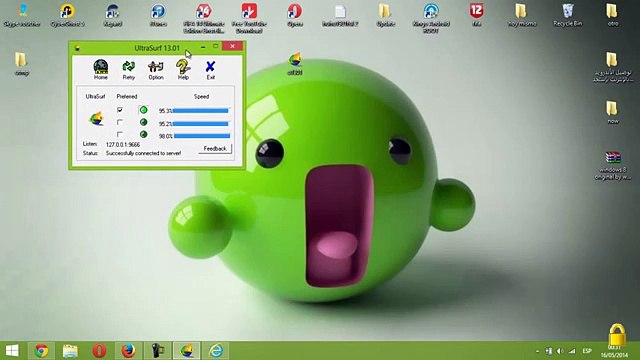
Task: Select the UltraSurf shortcut on the desktop
Action: coord(295,64)
